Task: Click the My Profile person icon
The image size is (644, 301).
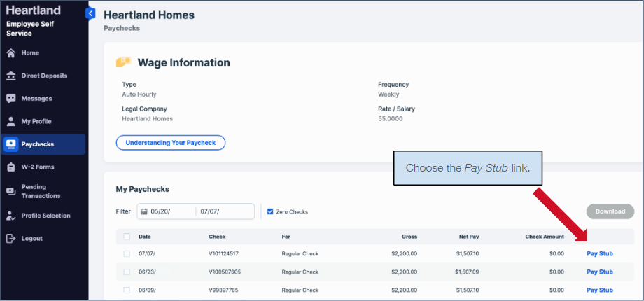Action: 11,122
